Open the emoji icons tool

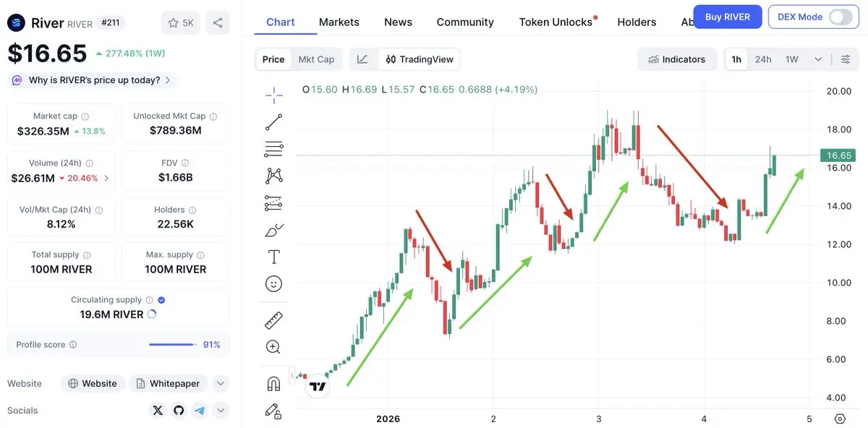point(274,284)
